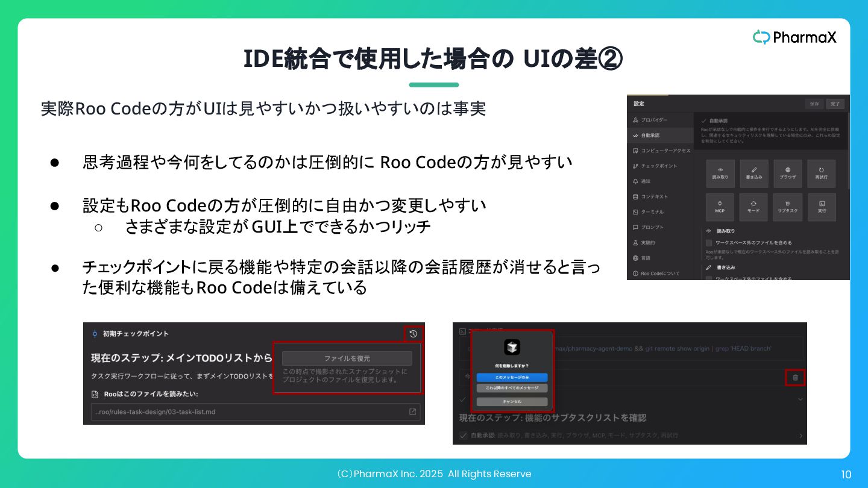Click the terminal icon above the git command
868x488 pixels.
(x=462, y=331)
